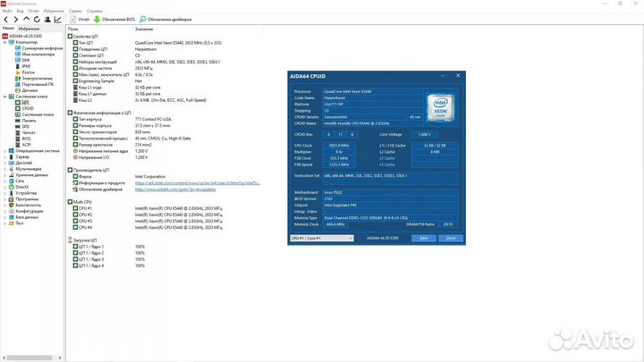Select DirectX in the left tree

coord(19,187)
